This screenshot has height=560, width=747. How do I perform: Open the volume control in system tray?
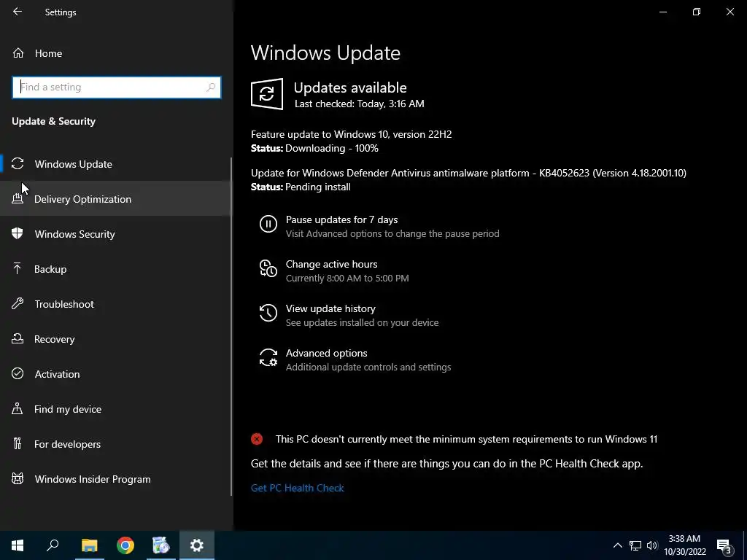(652, 545)
